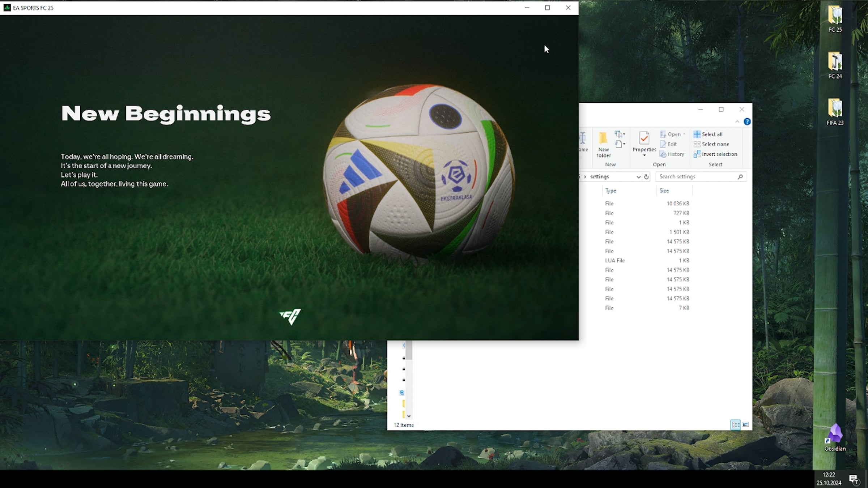Image resolution: width=868 pixels, height=488 pixels.
Task: Collapse the Explorer ribbon with the chevron
Action: (x=738, y=121)
